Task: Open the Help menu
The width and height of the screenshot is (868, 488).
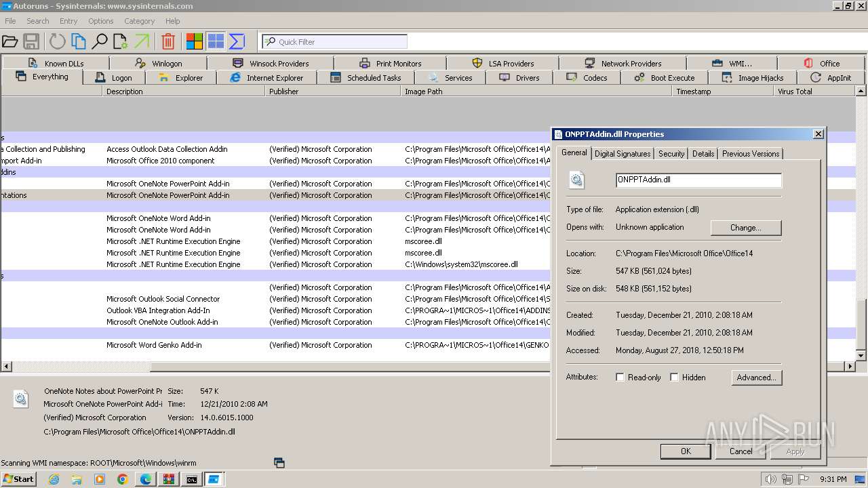Action: pyautogui.click(x=173, y=21)
